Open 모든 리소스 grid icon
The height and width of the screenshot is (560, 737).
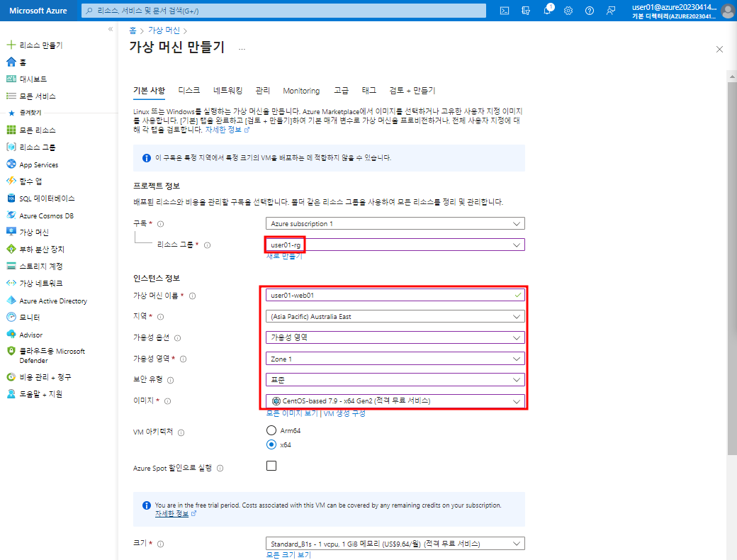coord(11,130)
